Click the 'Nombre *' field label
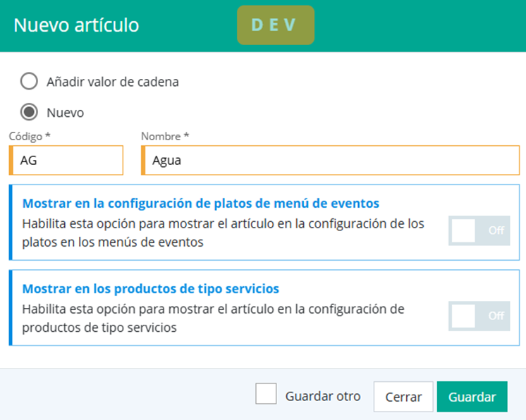 point(165,136)
